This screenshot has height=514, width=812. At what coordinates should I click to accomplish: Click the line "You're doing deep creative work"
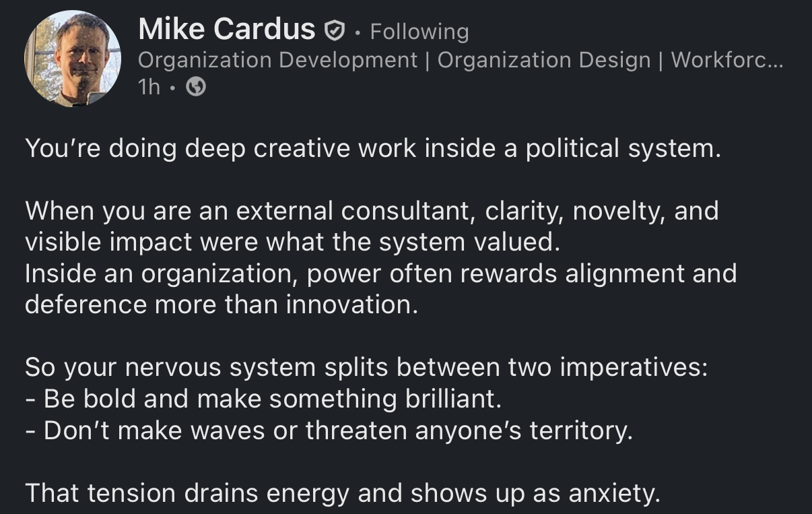click(372, 148)
